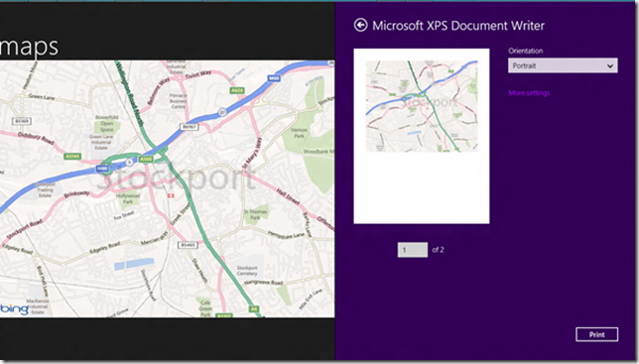Select the junction 27 marker on M60
639x364 pixels.
(x=222, y=112)
